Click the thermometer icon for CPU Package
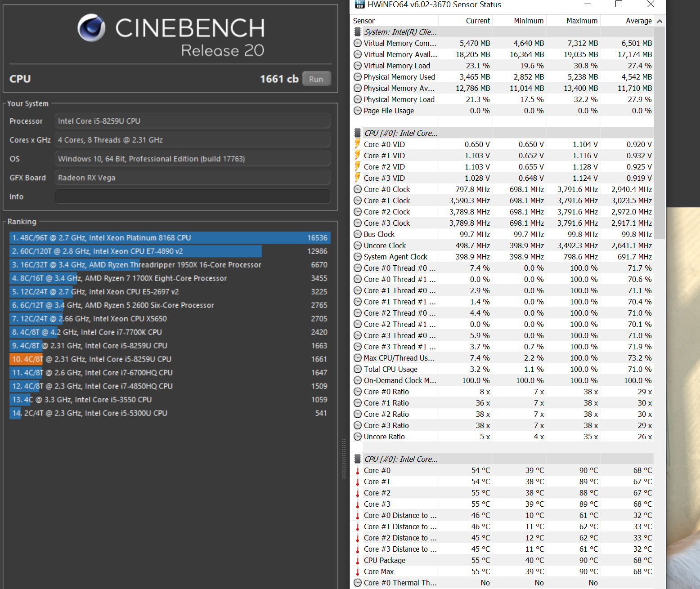This screenshot has height=589, width=700. point(358,561)
